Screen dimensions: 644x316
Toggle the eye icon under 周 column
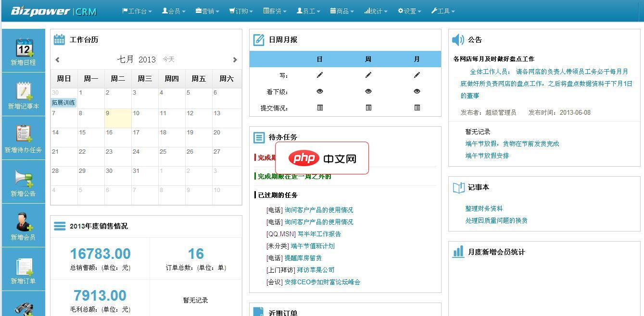[368, 91]
